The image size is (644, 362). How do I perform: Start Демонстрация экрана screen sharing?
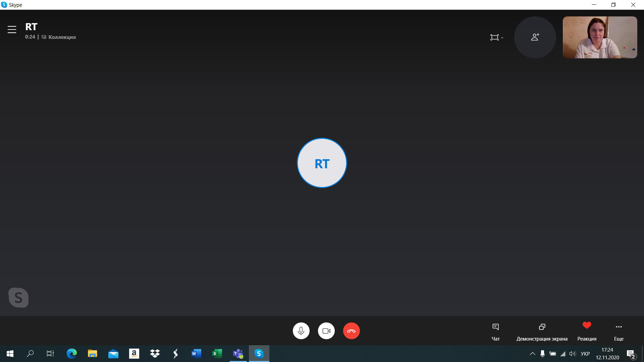pyautogui.click(x=542, y=331)
